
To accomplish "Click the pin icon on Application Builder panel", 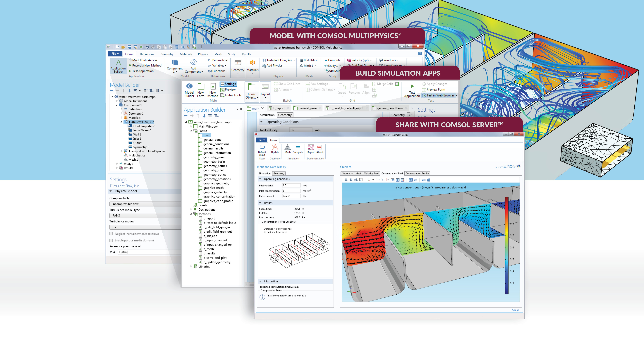I will (x=241, y=109).
